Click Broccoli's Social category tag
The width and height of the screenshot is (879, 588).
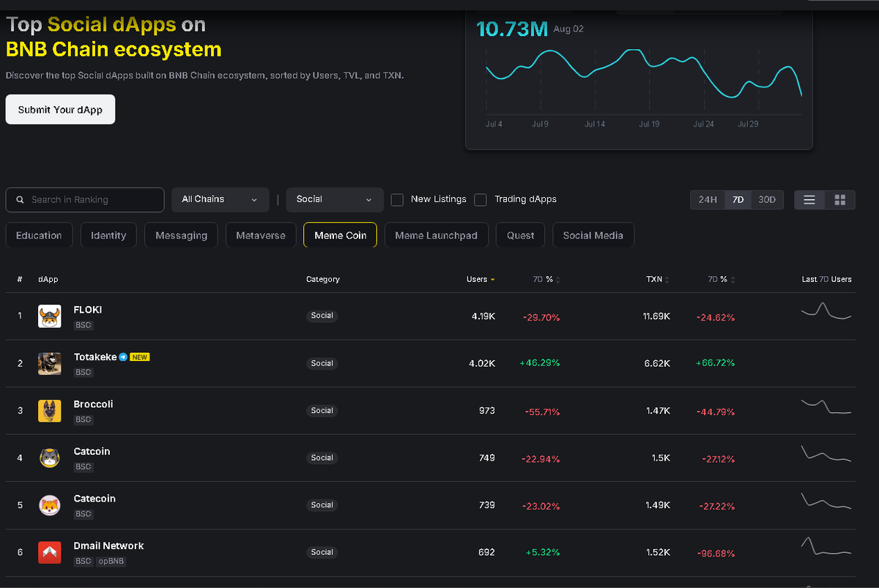[322, 411]
